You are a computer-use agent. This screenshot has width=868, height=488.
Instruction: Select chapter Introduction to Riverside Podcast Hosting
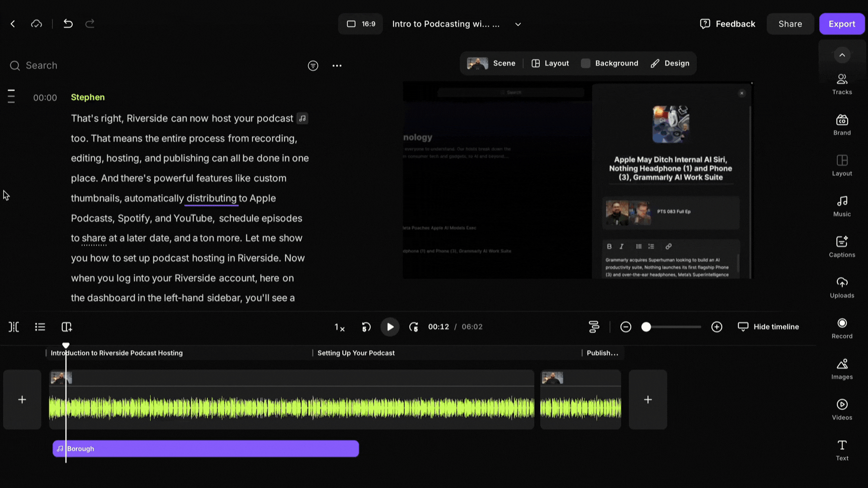(117, 353)
